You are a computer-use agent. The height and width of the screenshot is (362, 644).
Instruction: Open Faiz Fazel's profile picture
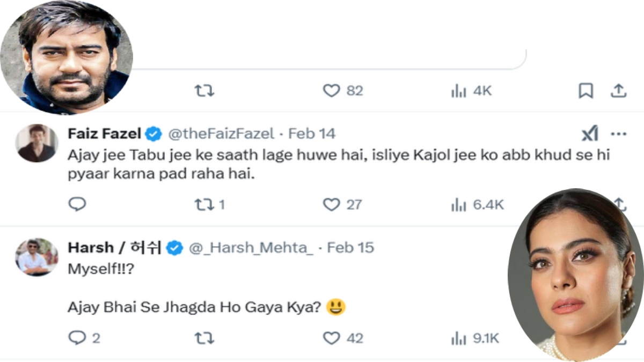[x=36, y=143]
